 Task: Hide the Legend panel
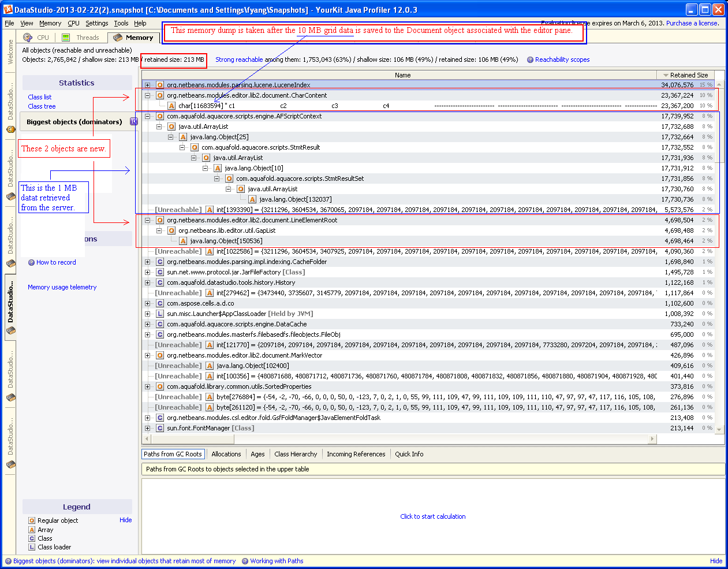click(x=125, y=520)
